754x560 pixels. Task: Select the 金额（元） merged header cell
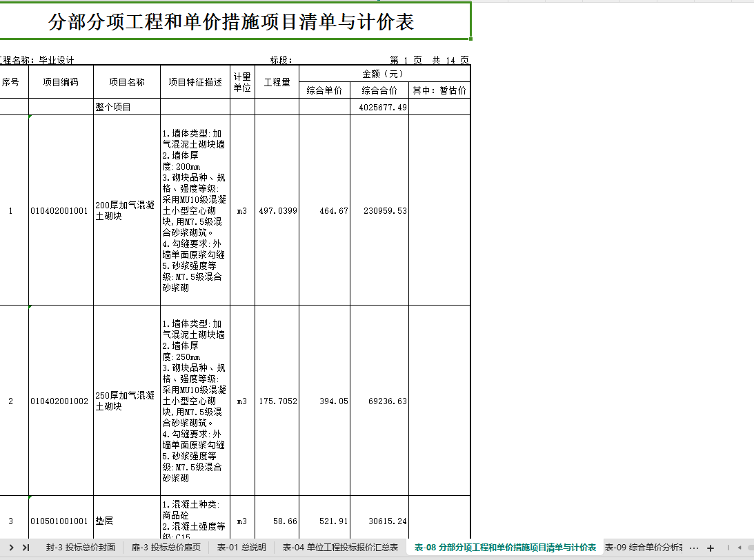[384, 74]
